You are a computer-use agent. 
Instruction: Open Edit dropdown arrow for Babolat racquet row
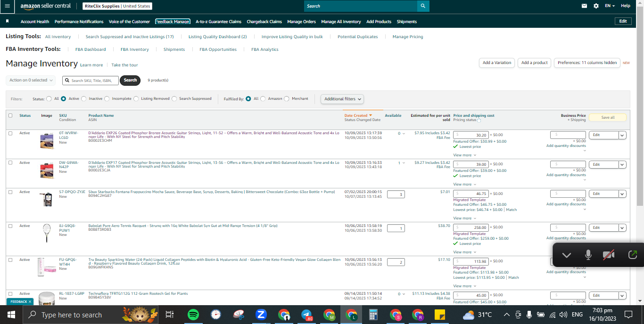[622, 228]
